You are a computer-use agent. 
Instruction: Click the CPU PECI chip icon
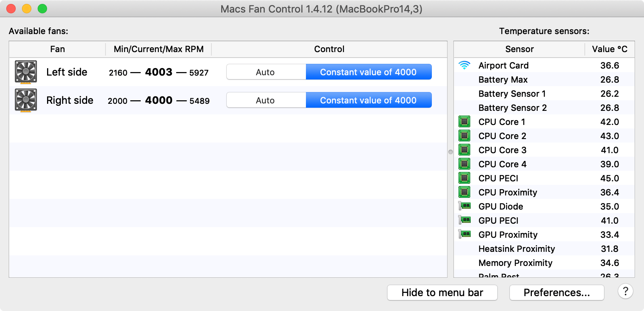464,178
